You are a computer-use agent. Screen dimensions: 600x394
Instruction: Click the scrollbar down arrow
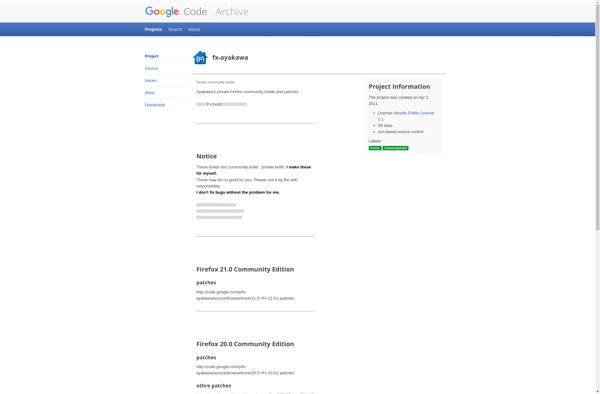[x=597, y=392]
